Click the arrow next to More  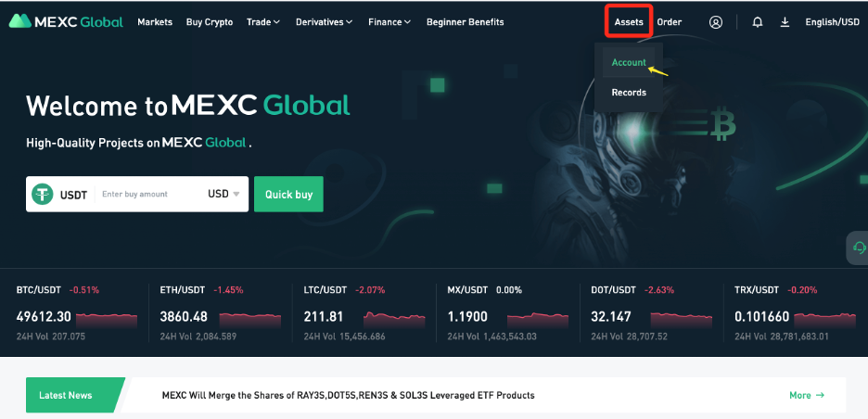(820, 395)
